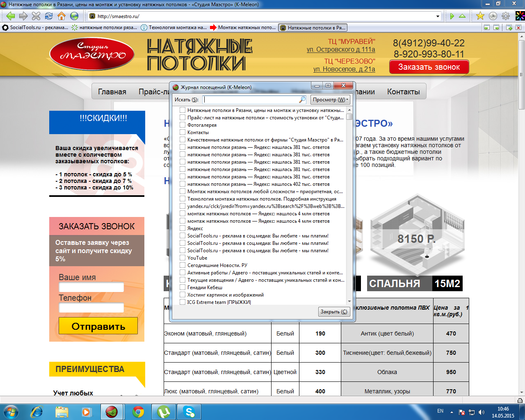Open Контакты in site navigation
The width and height of the screenshot is (525, 420).
[x=404, y=92]
